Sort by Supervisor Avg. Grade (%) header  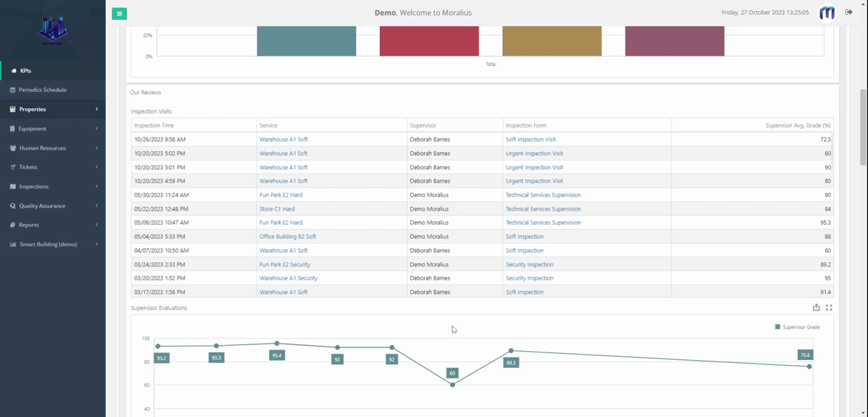[752, 125]
